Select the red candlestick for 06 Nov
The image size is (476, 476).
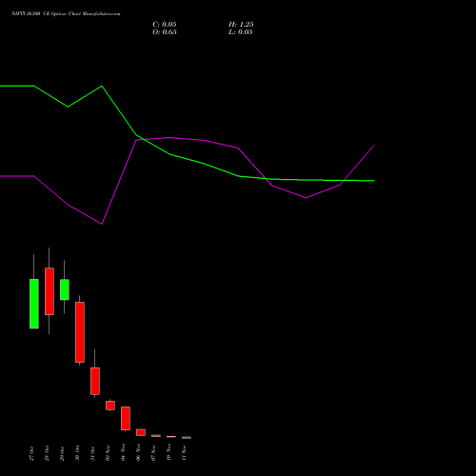point(141,432)
